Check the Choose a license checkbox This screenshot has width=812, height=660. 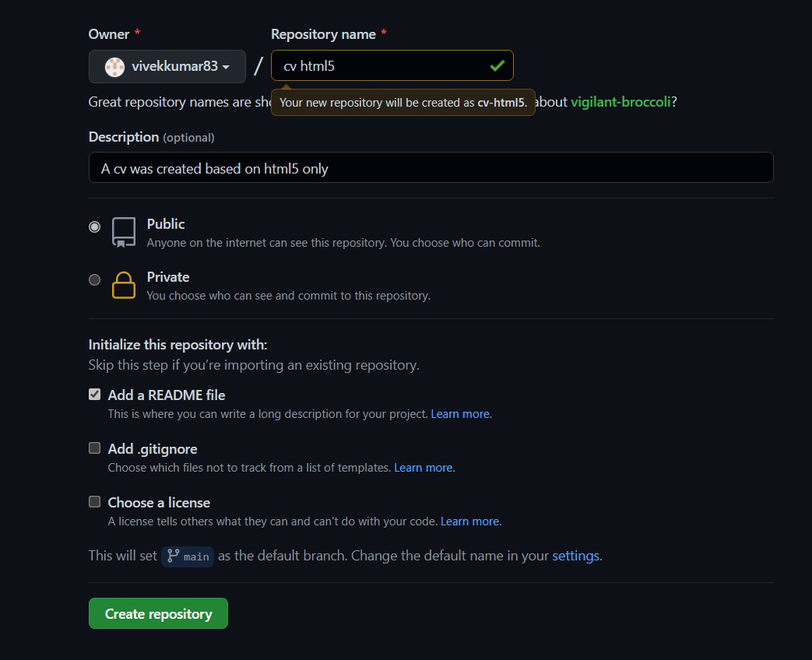coord(94,501)
